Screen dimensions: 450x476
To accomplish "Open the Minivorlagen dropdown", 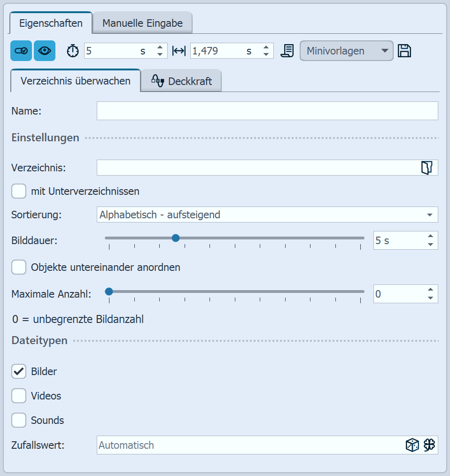I will click(x=347, y=51).
